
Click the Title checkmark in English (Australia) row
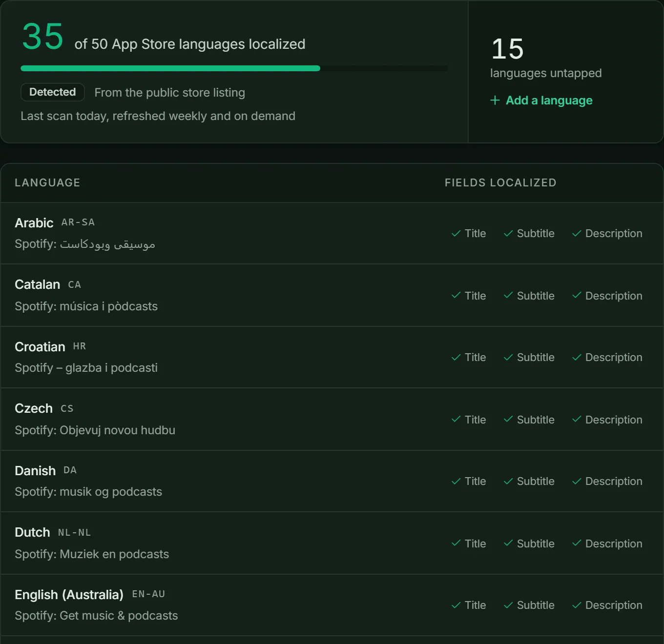point(456,605)
